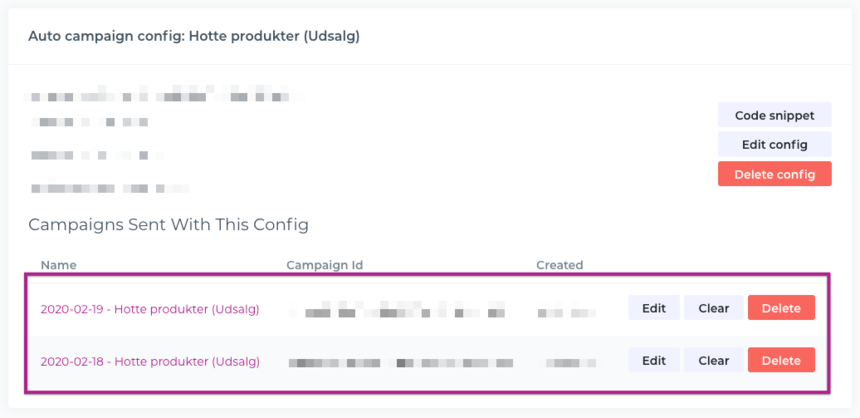Click the Created column header

559,265
